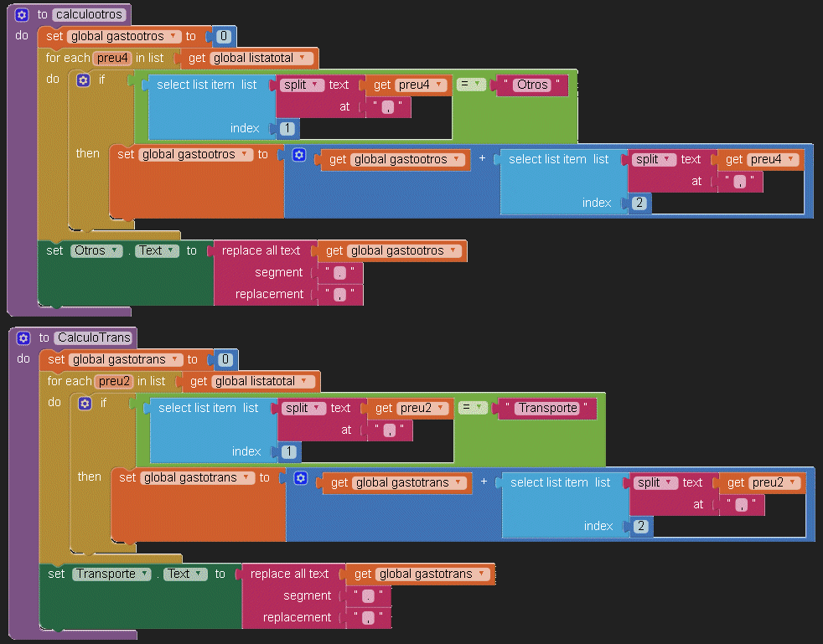Click the "Transporte" text string value
Image resolution: width=823 pixels, height=644 pixels.
[x=547, y=408]
